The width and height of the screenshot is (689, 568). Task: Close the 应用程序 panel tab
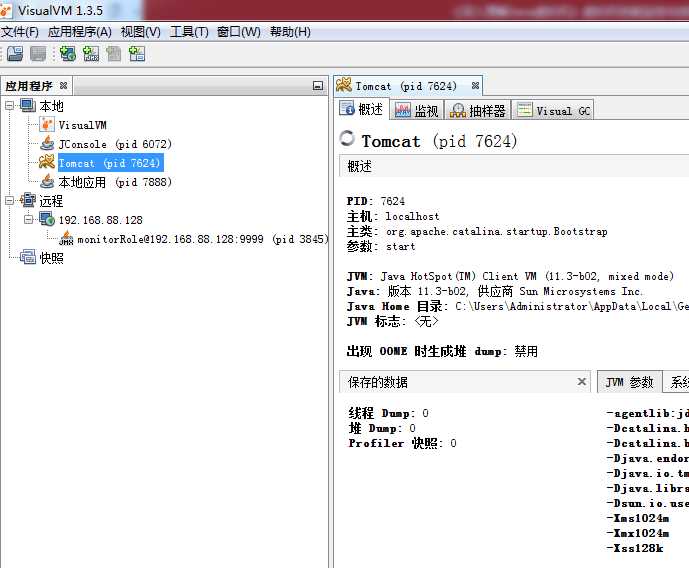point(63,85)
